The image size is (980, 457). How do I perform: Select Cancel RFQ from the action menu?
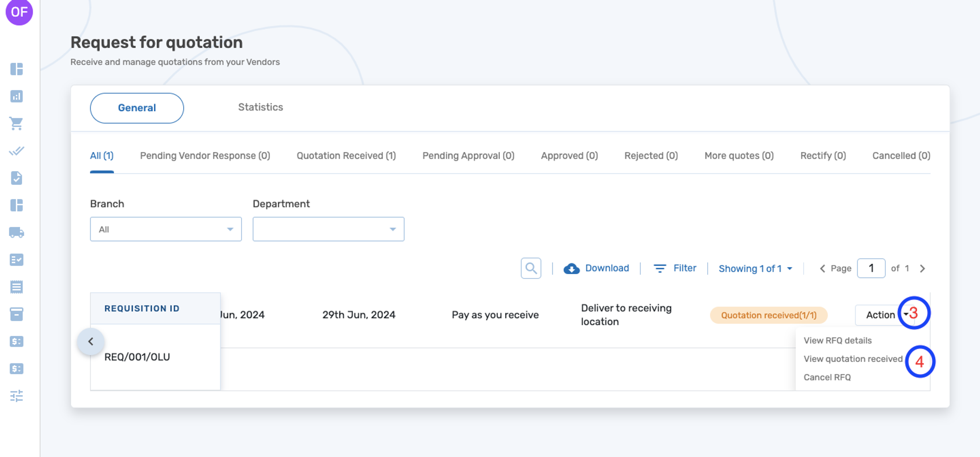point(827,377)
